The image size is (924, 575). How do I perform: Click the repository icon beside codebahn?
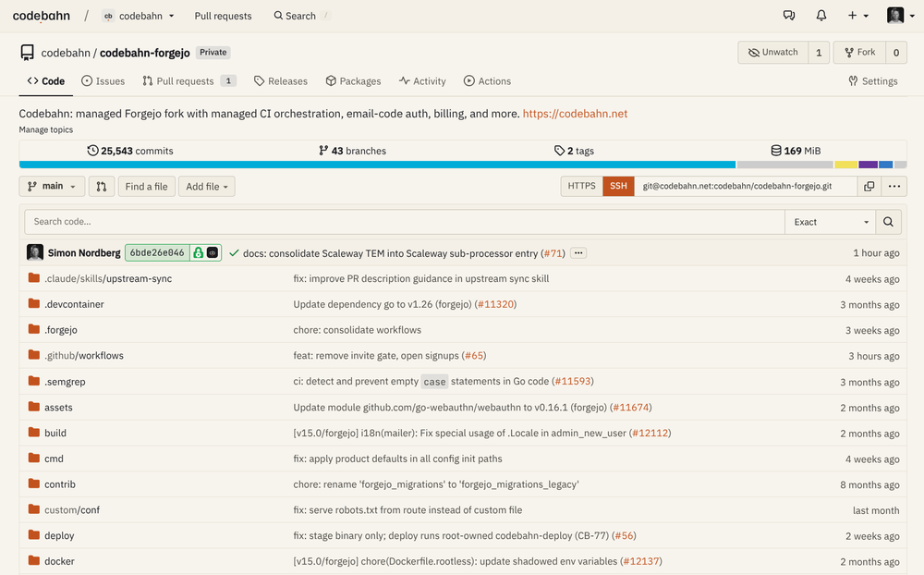click(27, 53)
